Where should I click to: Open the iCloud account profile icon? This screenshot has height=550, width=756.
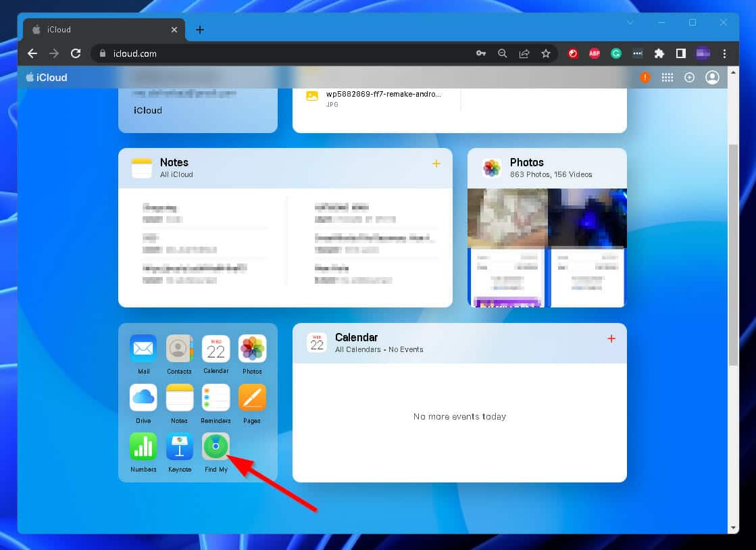[712, 77]
